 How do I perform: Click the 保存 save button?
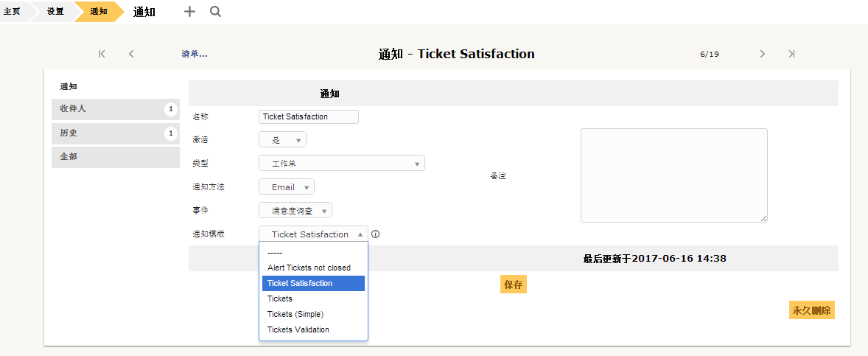513,285
